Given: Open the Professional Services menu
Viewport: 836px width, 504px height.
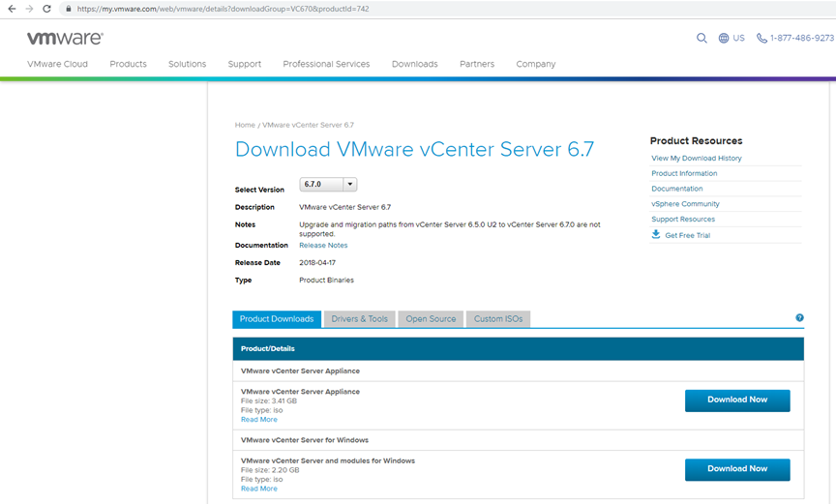Looking at the screenshot, I should point(326,64).
